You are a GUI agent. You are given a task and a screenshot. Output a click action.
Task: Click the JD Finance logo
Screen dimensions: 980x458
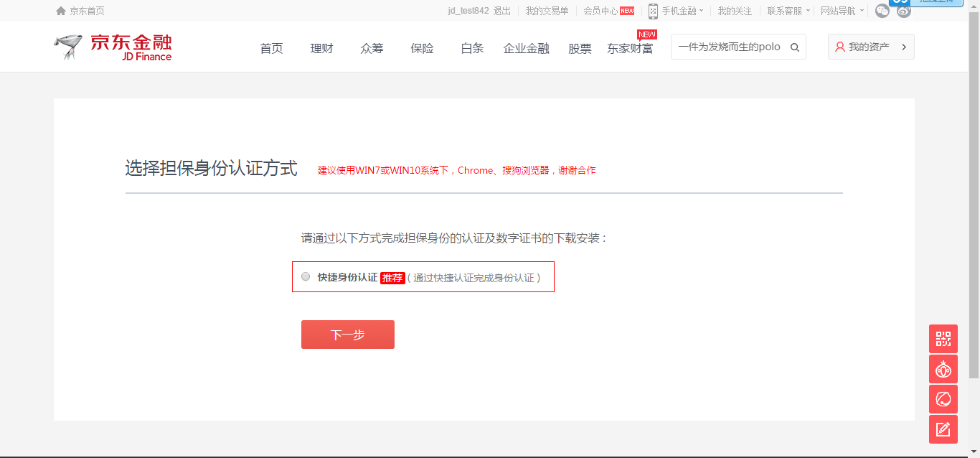pyautogui.click(x=113, y=47)
